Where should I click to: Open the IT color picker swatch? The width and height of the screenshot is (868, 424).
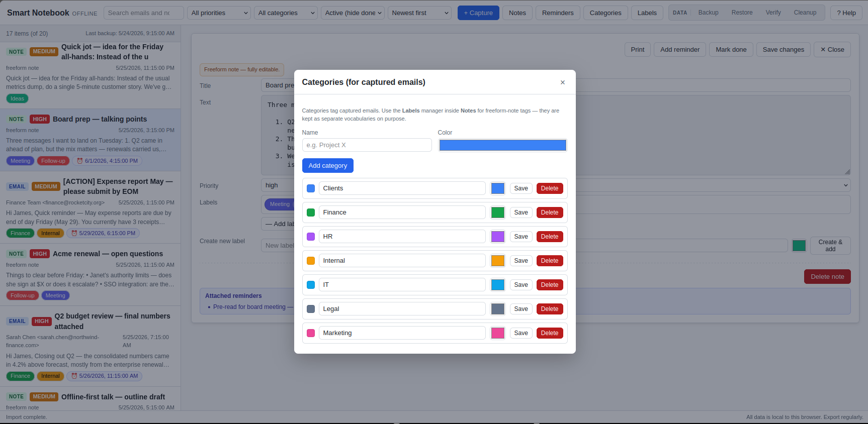(498, 285)
